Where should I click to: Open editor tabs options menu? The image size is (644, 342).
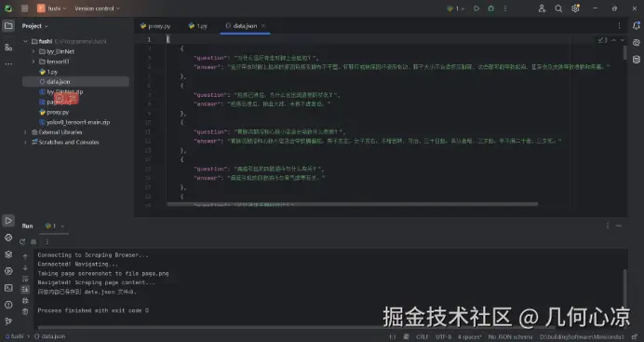[x=620, y=26]
